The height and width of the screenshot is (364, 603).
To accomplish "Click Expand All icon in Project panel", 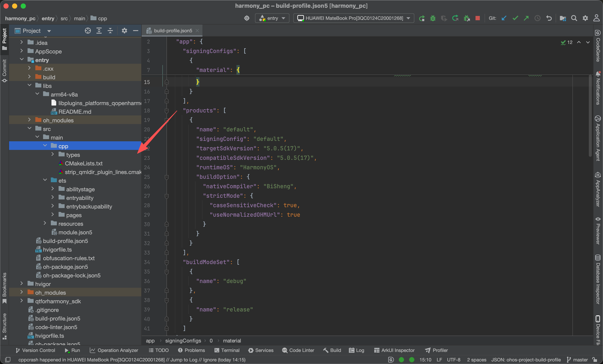I will 99,31.
